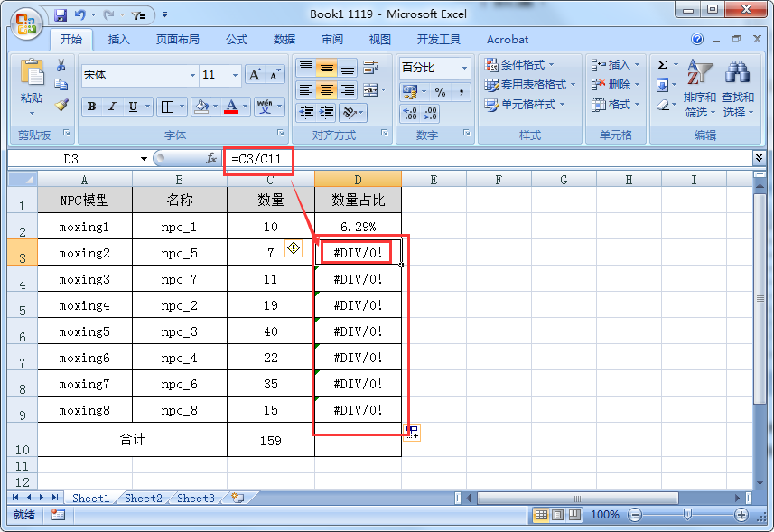774x532 pixels.
Task: Align text left
Action: pos(306,89)
